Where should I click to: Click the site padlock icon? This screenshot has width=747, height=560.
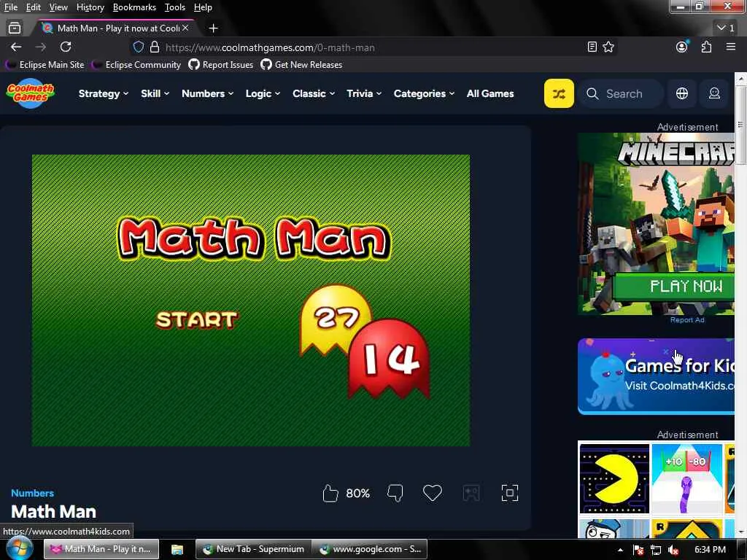(155, 47)
